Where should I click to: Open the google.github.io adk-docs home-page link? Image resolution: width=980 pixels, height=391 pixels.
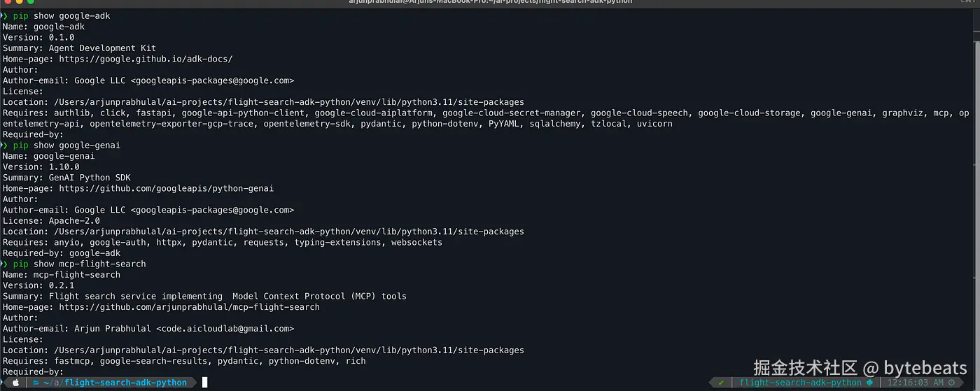[146, 59]
